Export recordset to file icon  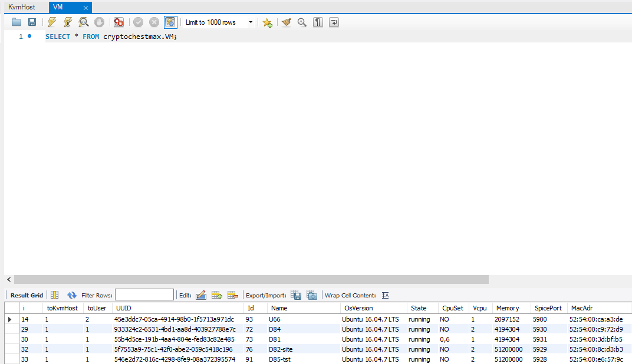296,295
